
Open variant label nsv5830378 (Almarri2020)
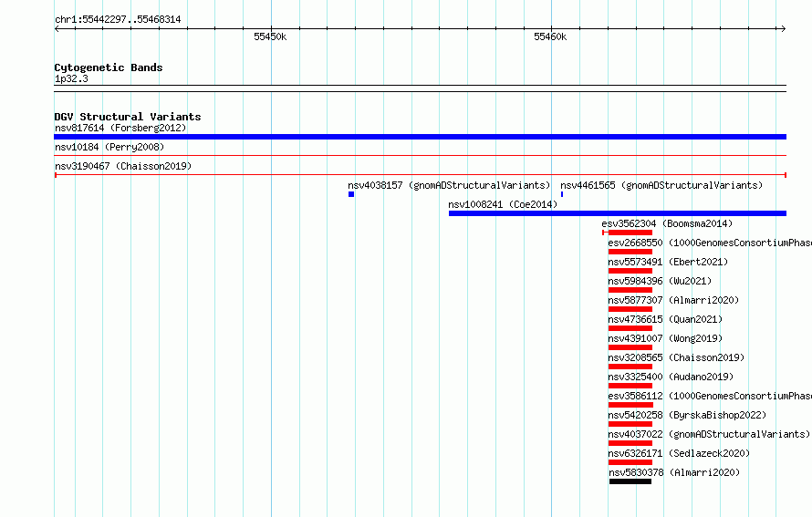click(674, 472)
